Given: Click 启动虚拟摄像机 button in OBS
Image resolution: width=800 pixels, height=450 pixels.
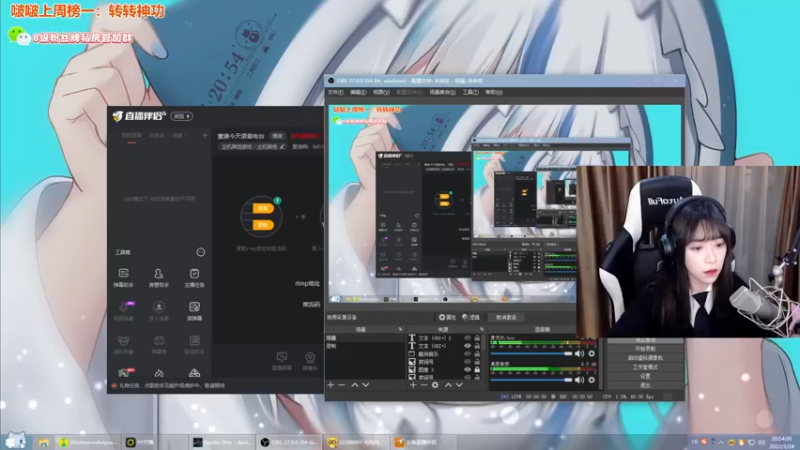Looking at the screenshot, I should (x=645, y=358).
